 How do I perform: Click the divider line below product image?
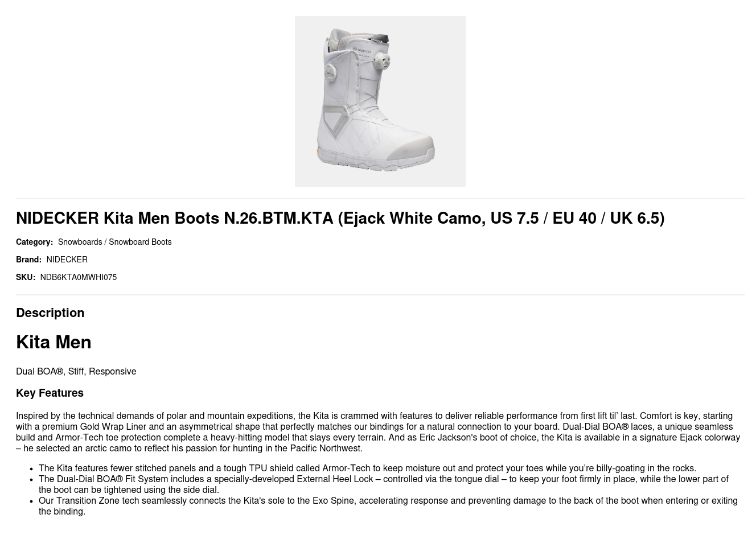tap(380, 199)
